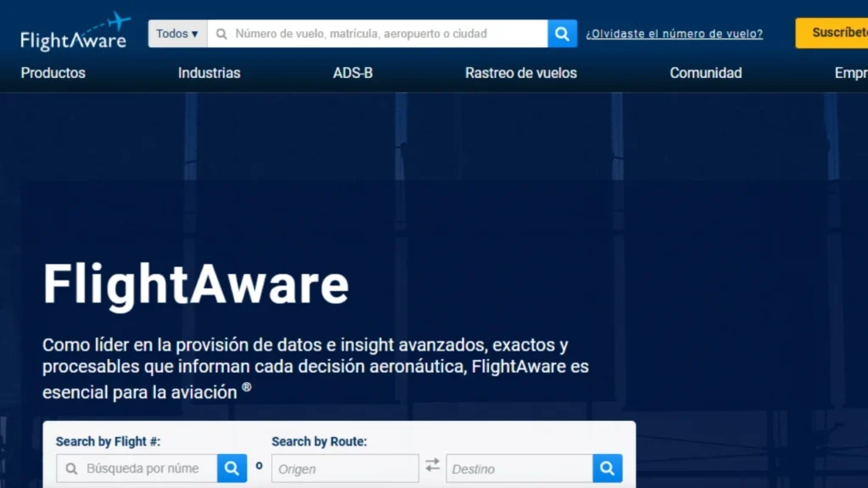The width and height of the screenshot is (868, 488).
Task: Swap origin and destination with arrows icon
Action: click(432, 465)
